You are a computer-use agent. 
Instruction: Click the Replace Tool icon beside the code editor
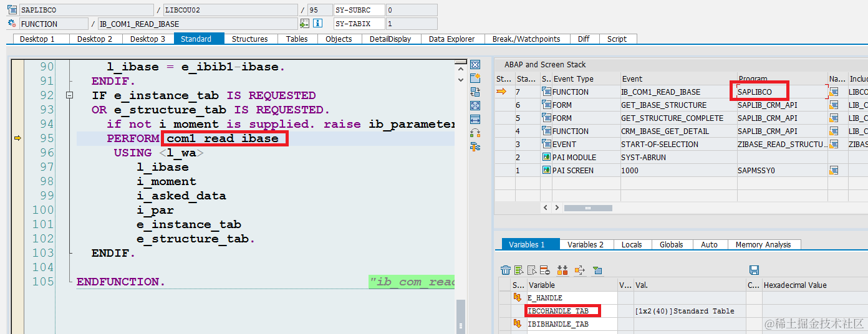475,92
